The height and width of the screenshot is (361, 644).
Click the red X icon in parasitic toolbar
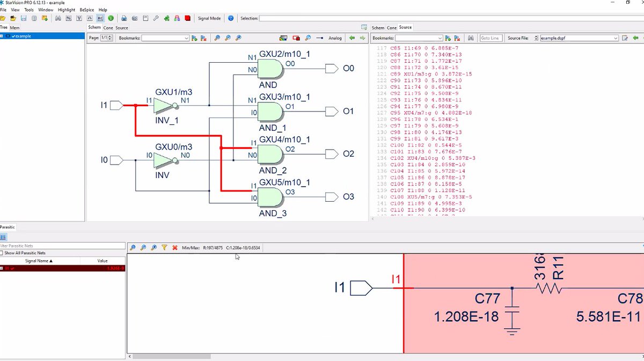point(175,248)
